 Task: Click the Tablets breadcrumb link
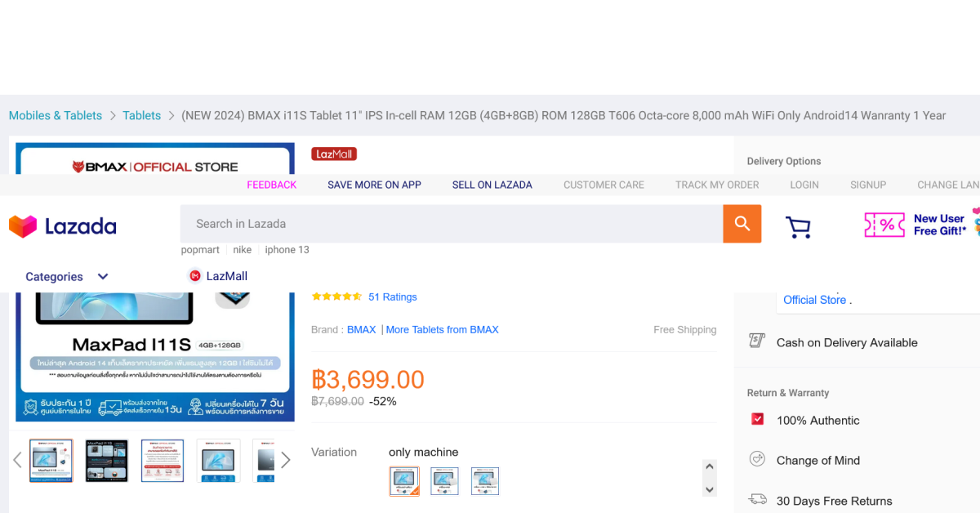pos(141,115)
